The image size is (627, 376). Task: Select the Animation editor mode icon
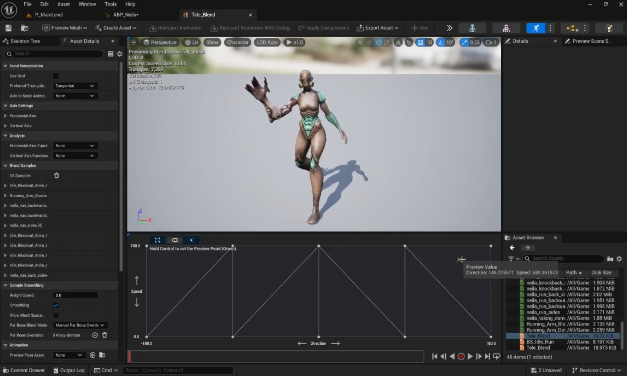tap(535, 28)
